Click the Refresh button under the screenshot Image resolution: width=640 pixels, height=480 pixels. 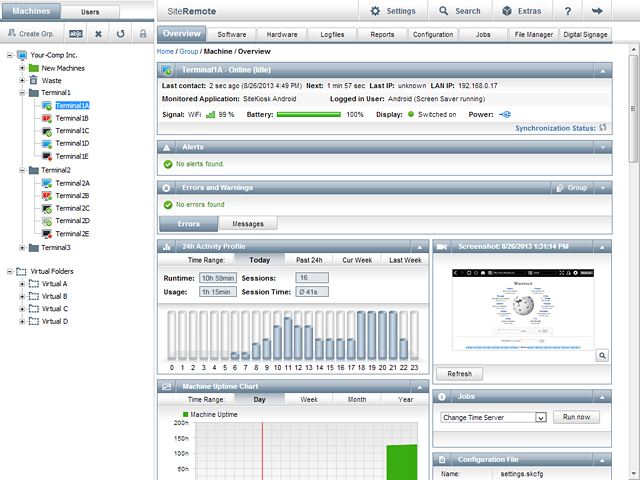pos(459,374)
